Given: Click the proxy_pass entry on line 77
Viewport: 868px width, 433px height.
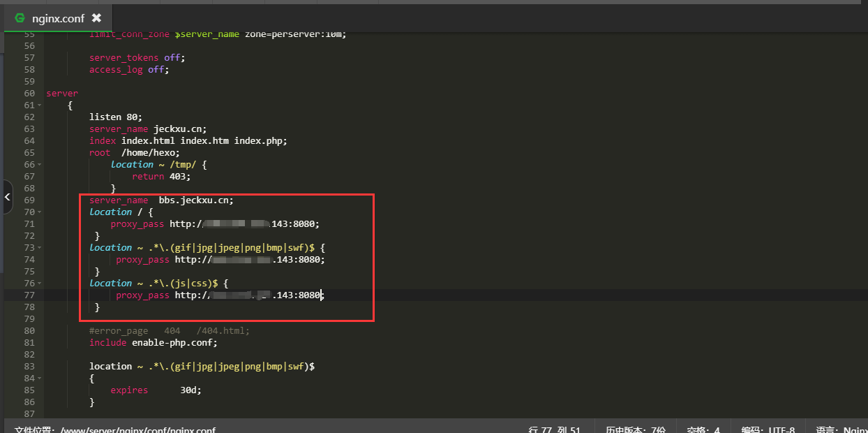Looking at the screenshot, I should [x=220, y=295].
